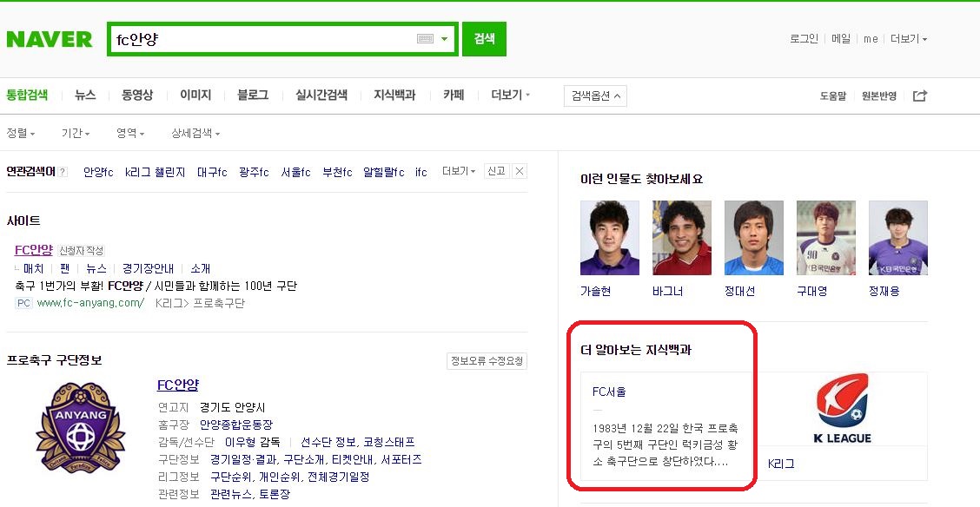Click the FC Anyang purple crest logo
The height and width of the screenshot is (507, 980).
click(x=81, y=428)
